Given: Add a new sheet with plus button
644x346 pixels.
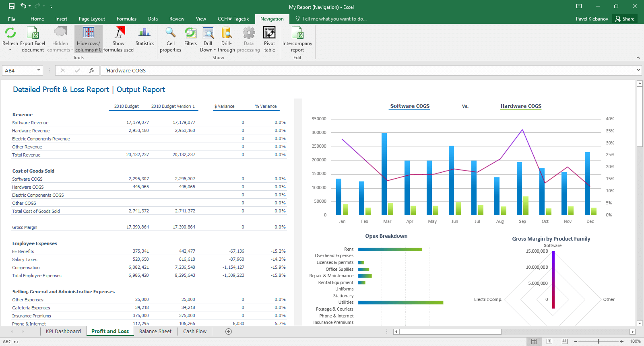Looking at the screenshot, I should pyautogui.click(x=229, y=332).
